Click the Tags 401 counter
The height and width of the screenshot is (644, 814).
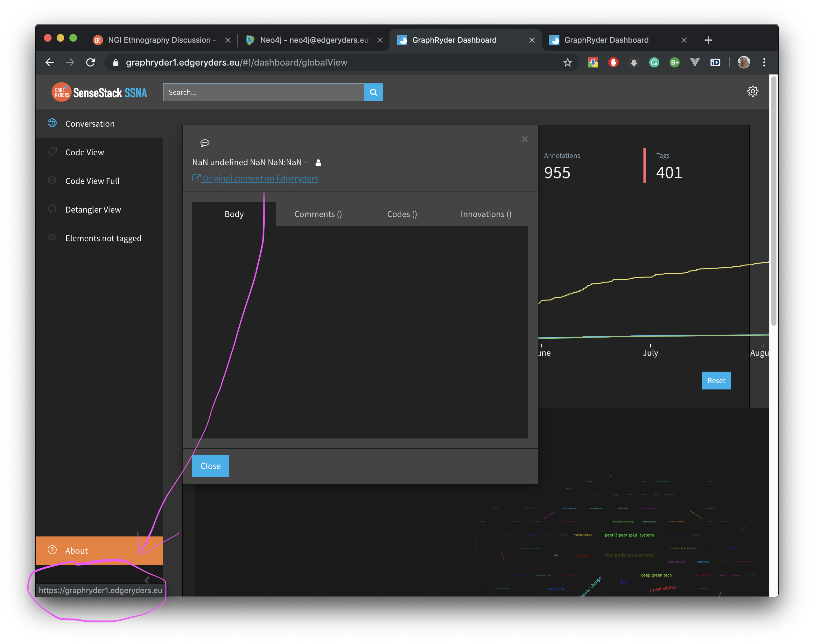click(x=669, y=166)
